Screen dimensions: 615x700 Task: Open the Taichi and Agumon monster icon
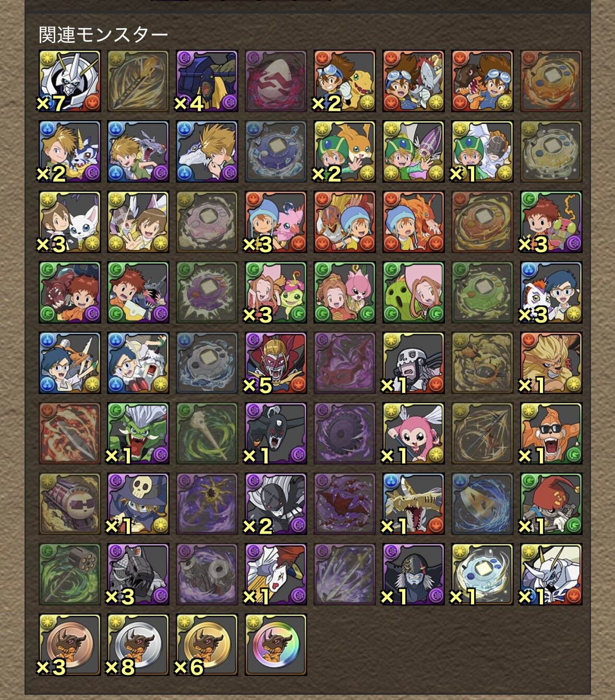[345, 81]
